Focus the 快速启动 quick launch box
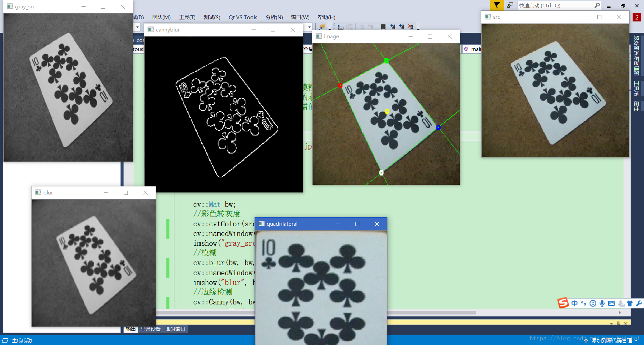 (x=559, y=5)
